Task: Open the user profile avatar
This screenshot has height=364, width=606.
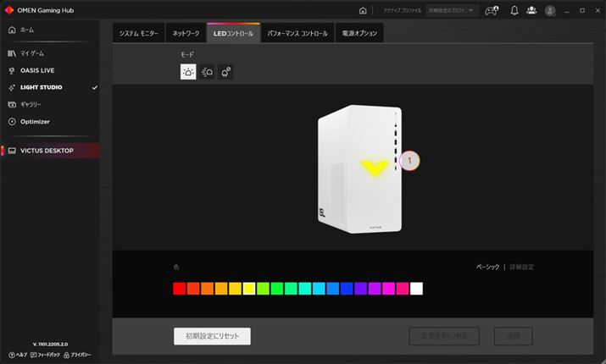Action: point(550,11)
